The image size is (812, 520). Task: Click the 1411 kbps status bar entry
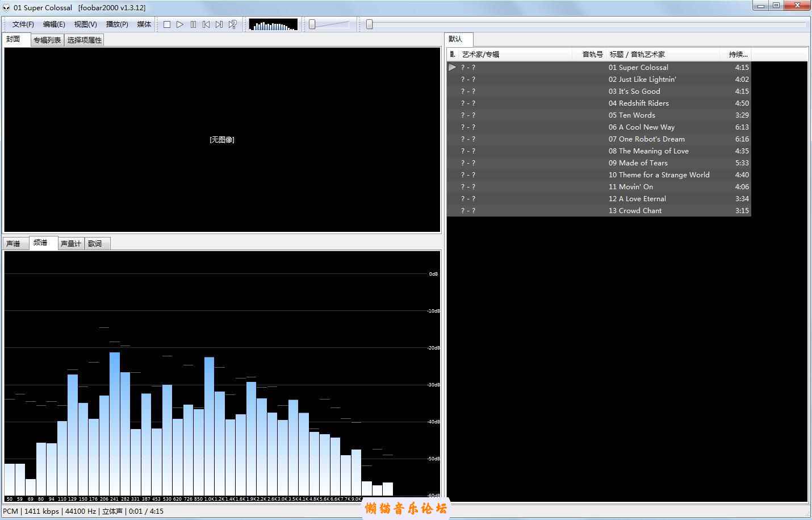click(41, 511)
